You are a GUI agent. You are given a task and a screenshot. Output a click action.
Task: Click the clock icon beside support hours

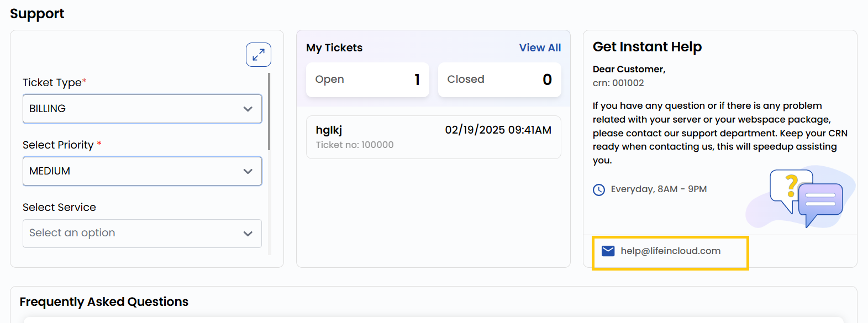click(599, 190)
